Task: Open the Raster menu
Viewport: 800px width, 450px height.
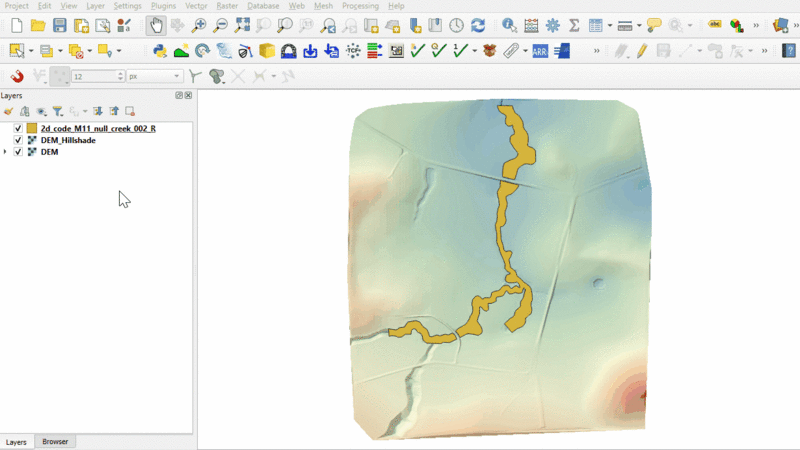Action: 226,6
